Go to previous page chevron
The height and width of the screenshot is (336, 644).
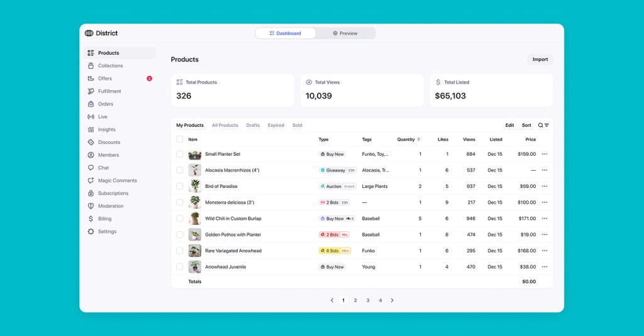(x=332, y=300)
